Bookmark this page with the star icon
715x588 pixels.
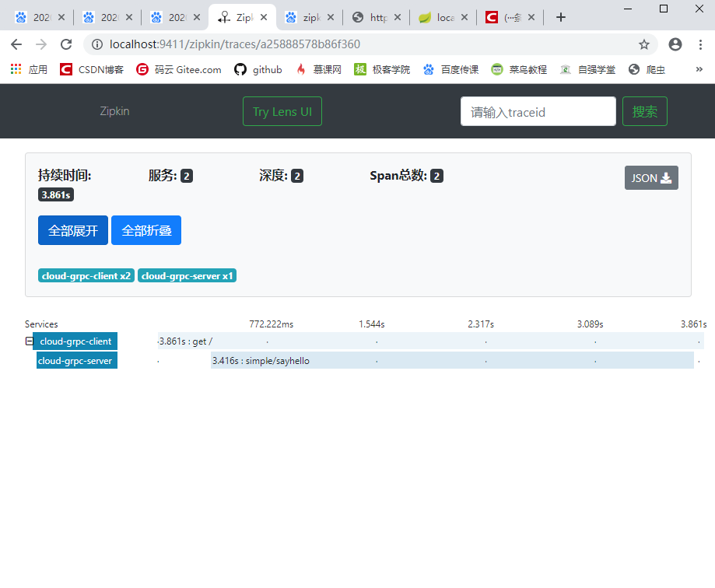pyautogui.click(x=644, y=45)
